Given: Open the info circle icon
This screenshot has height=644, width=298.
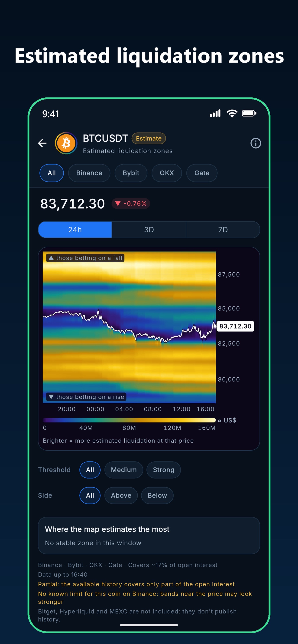Looking at the screenshot, I should pos(256,143).
